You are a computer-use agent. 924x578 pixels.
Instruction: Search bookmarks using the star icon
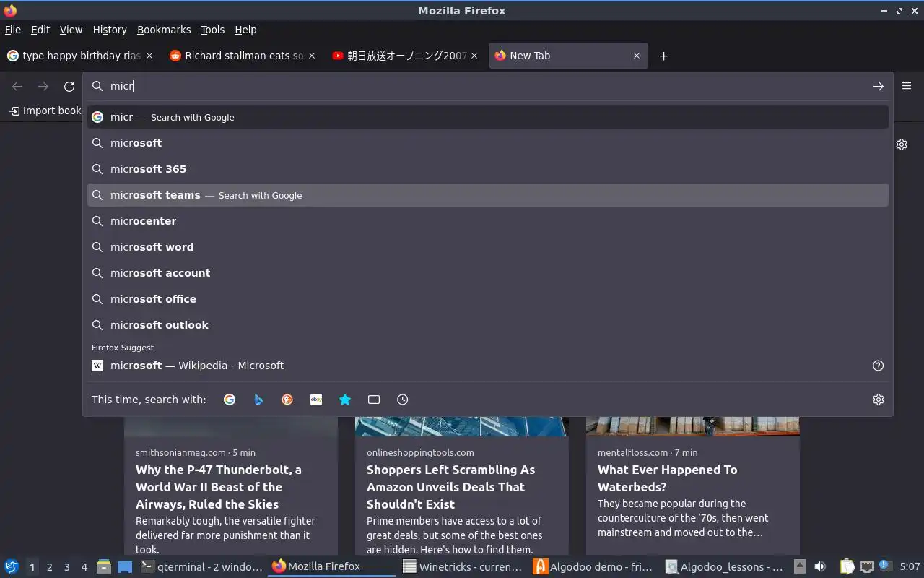pos(345,400)
